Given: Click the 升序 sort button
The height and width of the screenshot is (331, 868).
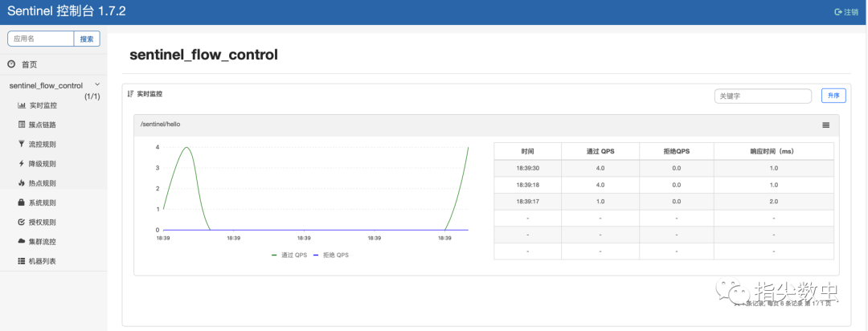Looking at the screenshot, I should click(833, 96).
